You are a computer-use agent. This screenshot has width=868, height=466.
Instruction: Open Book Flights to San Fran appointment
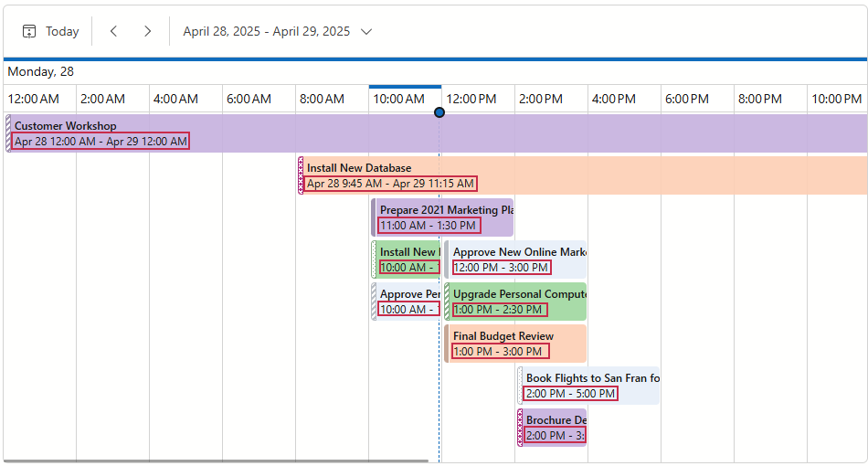click(588, 386)
